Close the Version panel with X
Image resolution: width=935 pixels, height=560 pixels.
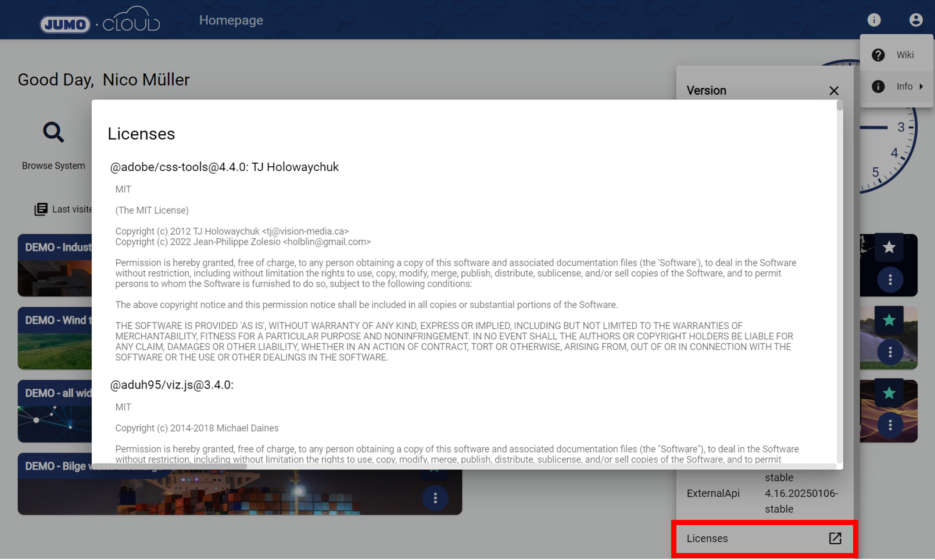(833, 91)
